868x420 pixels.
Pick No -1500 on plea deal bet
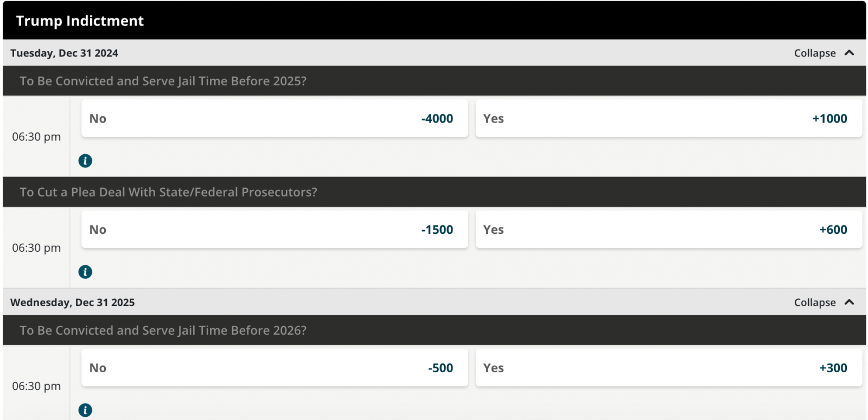[x=275, y=230]
